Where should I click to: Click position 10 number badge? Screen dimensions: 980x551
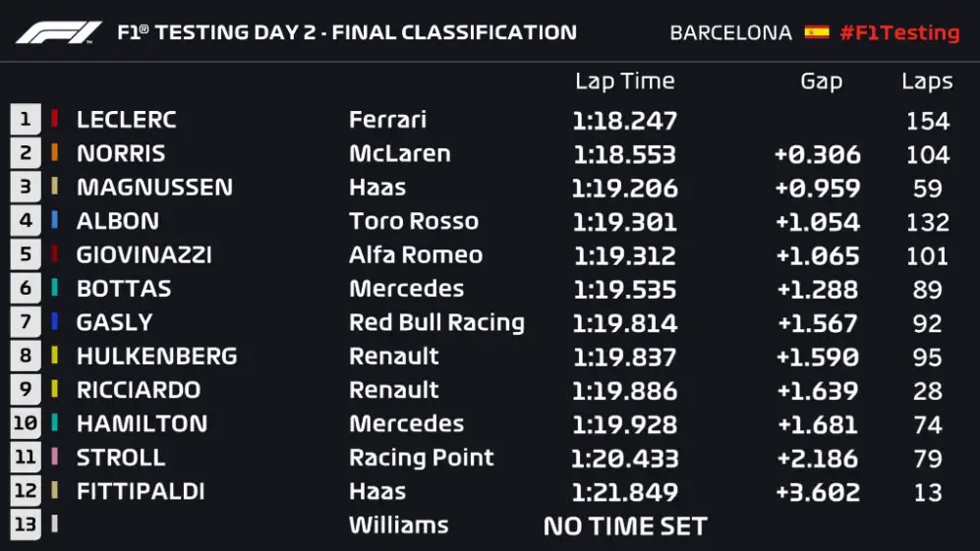tap(25, 423)
